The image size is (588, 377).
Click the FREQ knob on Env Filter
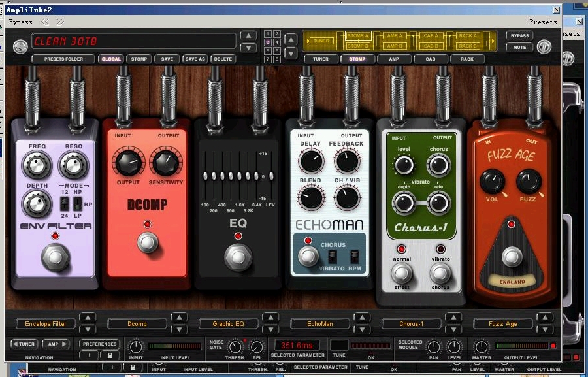tap(37, 165)
